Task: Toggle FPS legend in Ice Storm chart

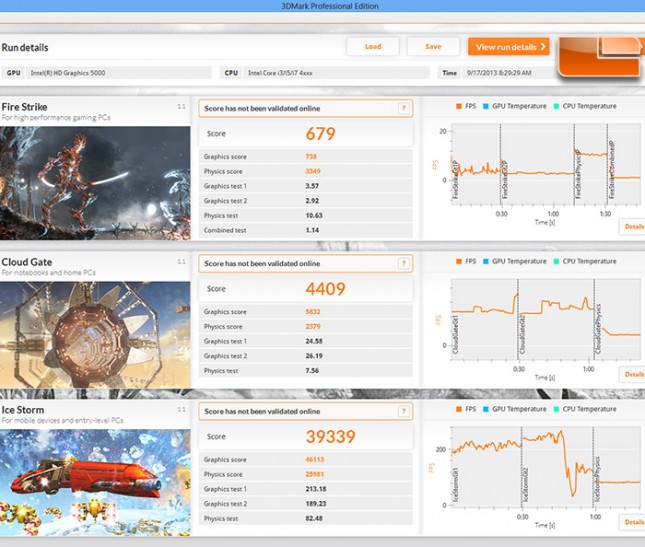Action: (x=466, y=409)
